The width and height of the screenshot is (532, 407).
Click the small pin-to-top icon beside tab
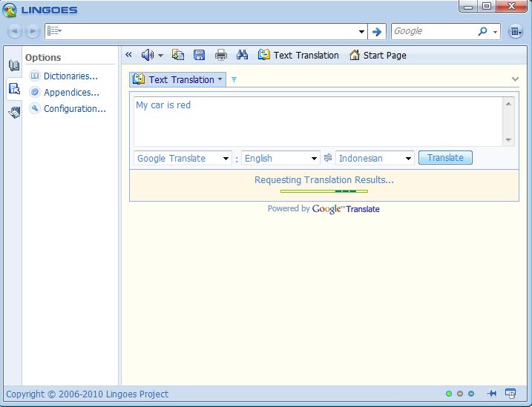click(x=234, y=79)
